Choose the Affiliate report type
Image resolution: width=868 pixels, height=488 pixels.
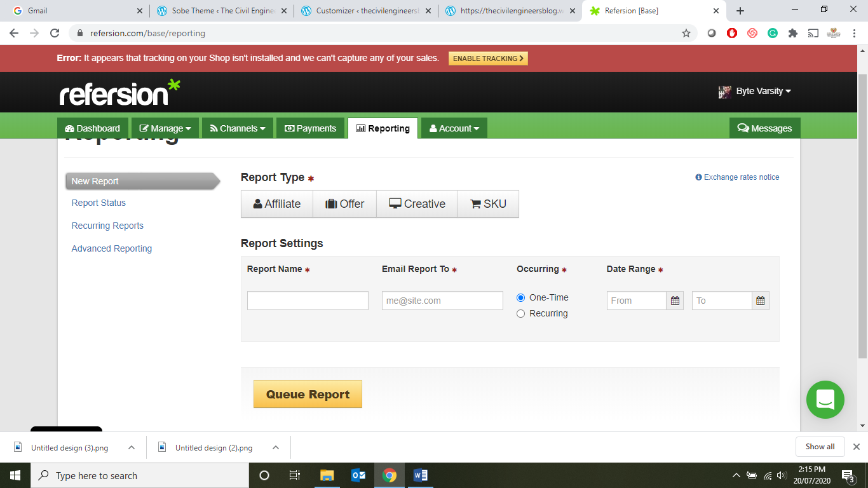click(x=277, y=204)
